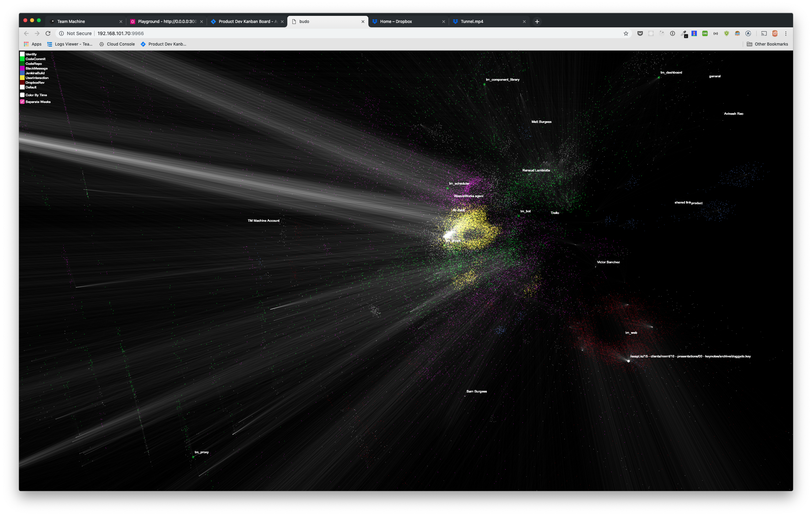Click the blue JenkinsBuild swatch
The height and width of the screenshot is (516, 812).
(x=22, y=73)
